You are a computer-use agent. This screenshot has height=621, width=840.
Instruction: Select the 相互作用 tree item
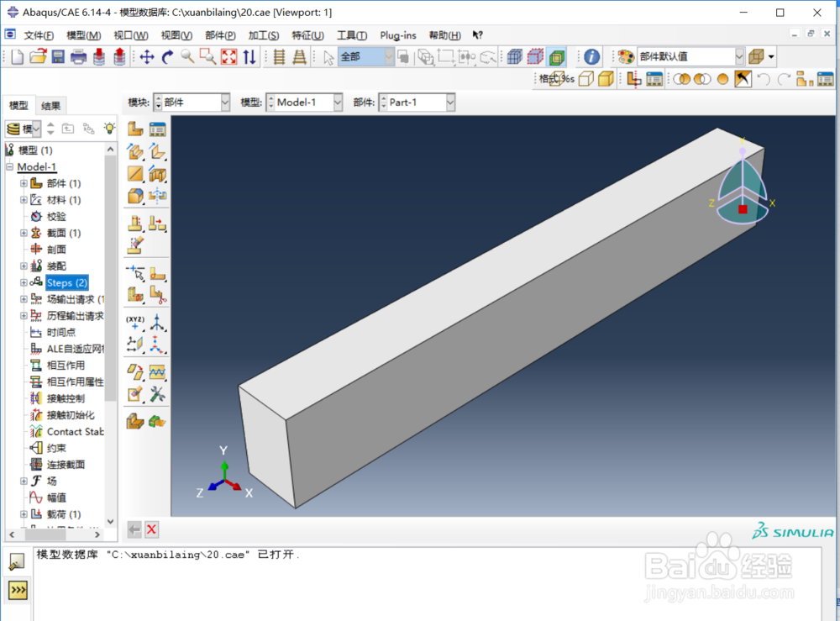[x=66, y=366]
